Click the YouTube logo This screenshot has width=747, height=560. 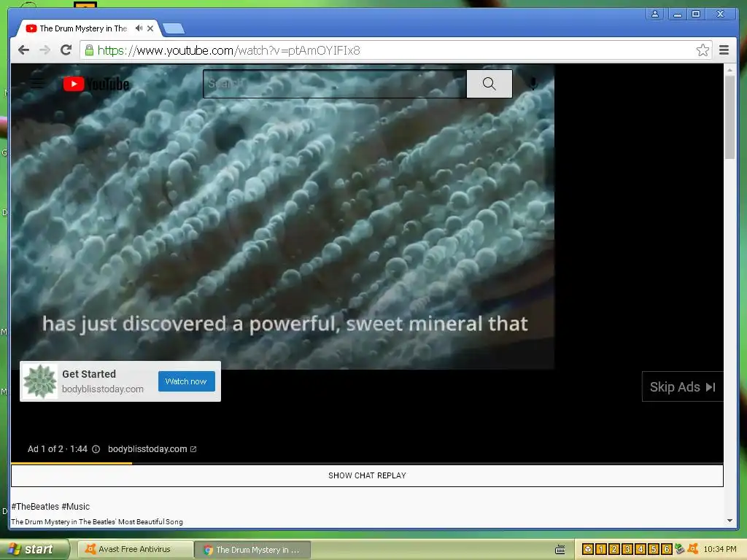96,84
